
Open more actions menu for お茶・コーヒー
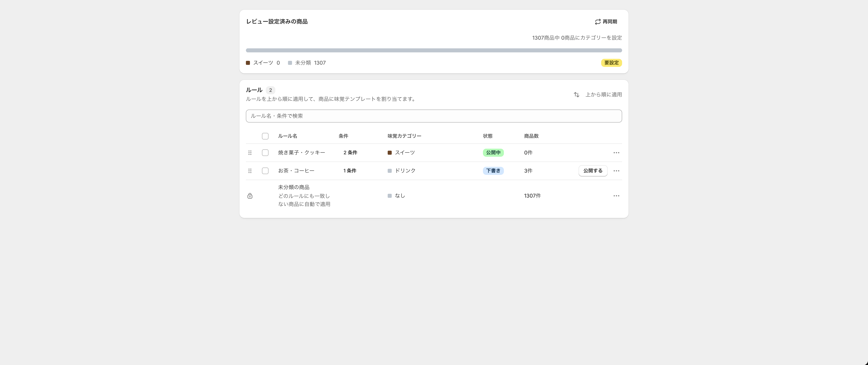[x=616, y=171]
